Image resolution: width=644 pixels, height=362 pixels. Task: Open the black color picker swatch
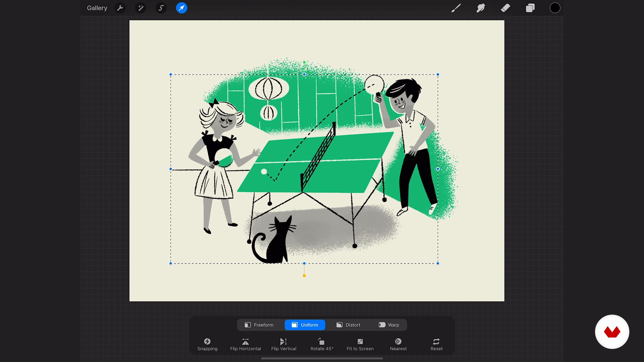pos(555,8)
